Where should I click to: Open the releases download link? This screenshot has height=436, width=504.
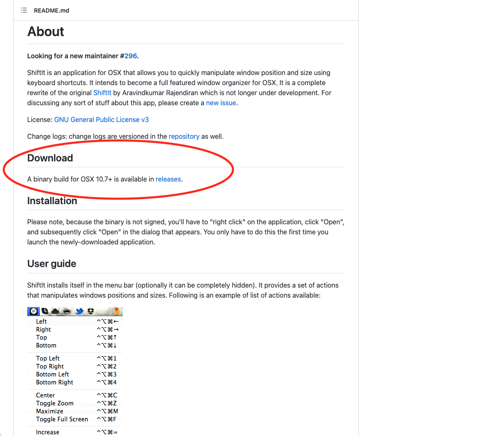(x=168, y=179)
